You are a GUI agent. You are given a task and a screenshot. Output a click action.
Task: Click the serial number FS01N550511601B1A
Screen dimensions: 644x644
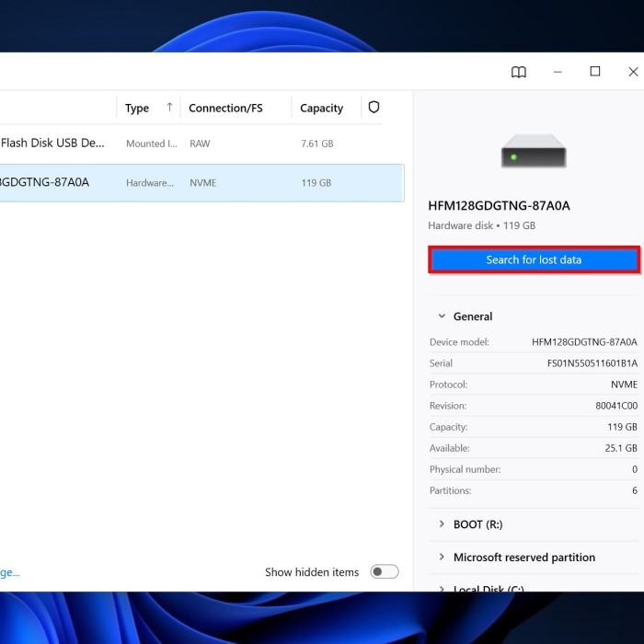[592, 363]
